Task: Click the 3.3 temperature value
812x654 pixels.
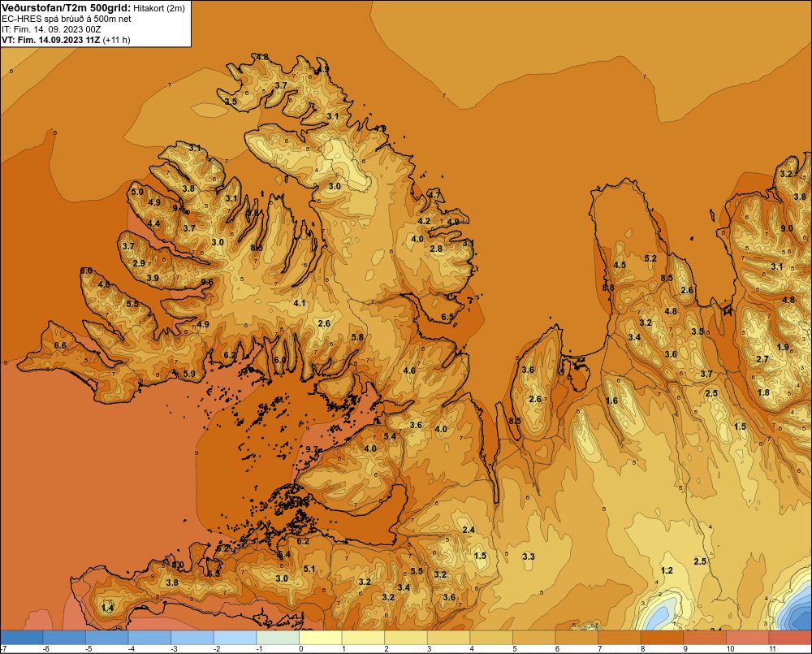Action: 529,557
